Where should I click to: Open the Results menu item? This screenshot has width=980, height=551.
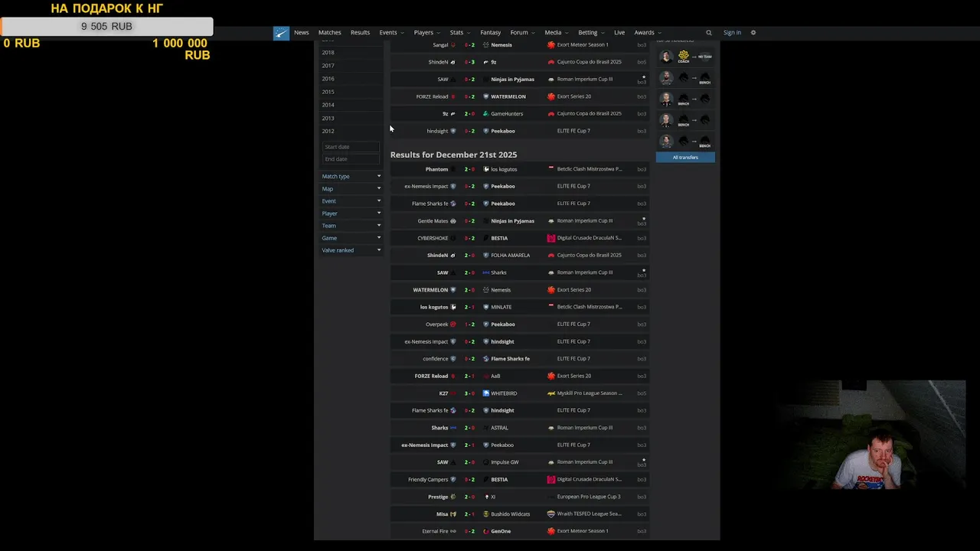(360, 33)
